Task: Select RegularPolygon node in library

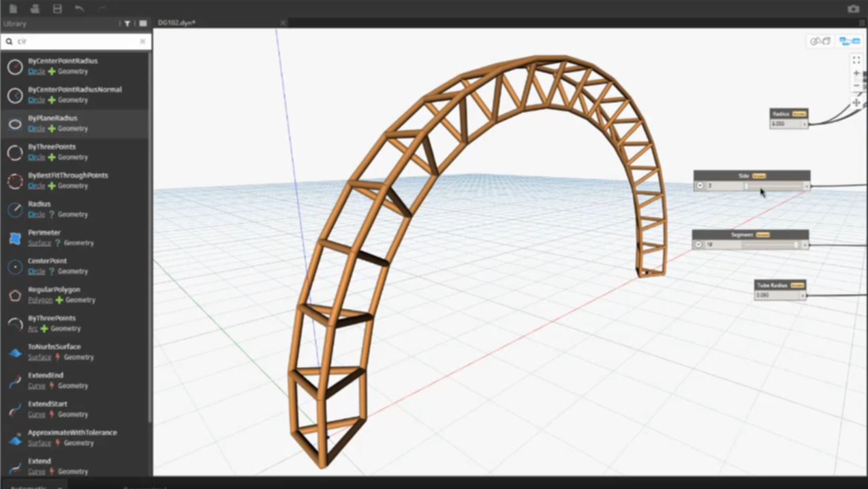Action: pos(54,290)
